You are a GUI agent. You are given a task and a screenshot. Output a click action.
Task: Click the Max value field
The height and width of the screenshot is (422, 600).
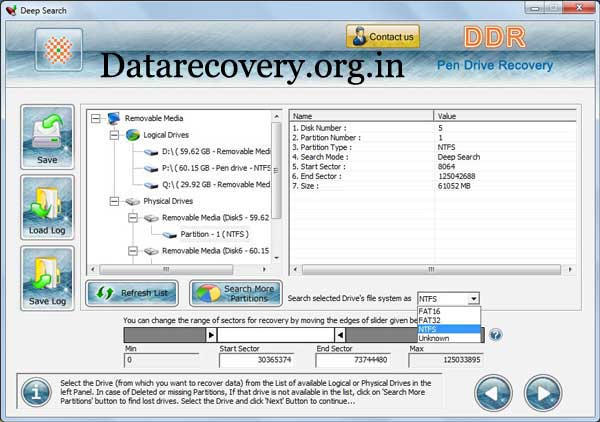[446, 360]
